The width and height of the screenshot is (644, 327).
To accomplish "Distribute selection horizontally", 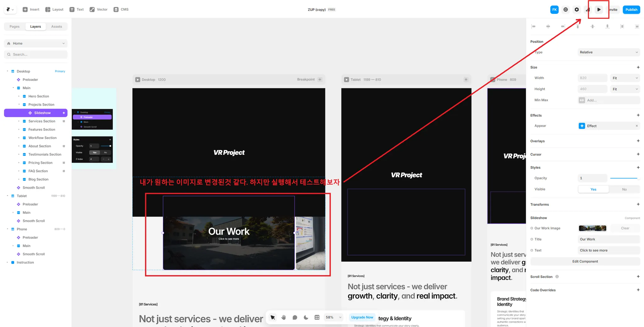I will point(622,26).
